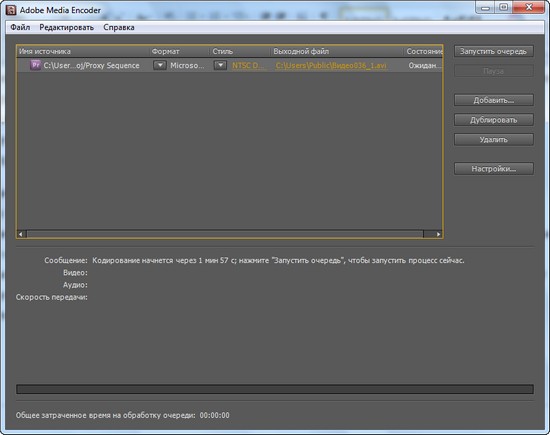
Task: Expand the format dropdown next to Microso...
Action: 160,65
